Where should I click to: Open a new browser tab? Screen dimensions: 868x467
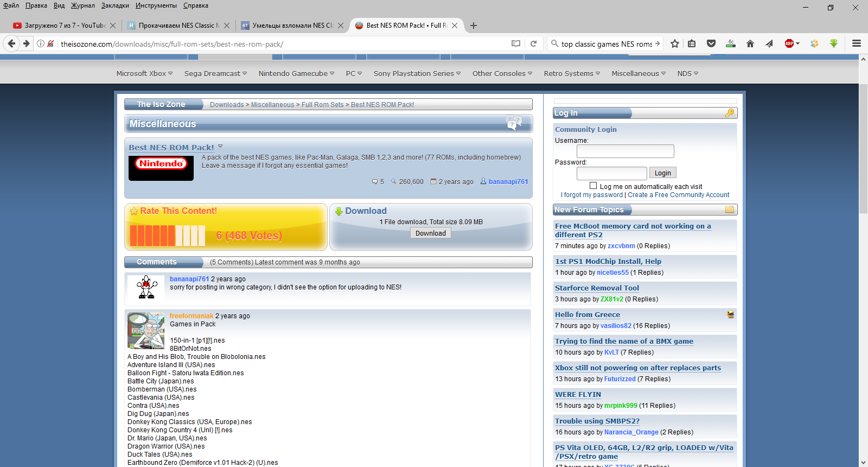tap(474, 26)
